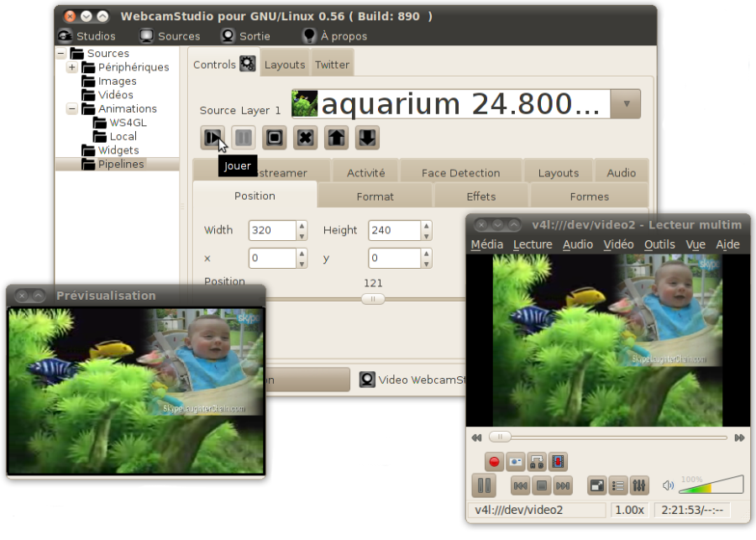
Task: Expand the Périphériques tree node
Action: (72, 66)
